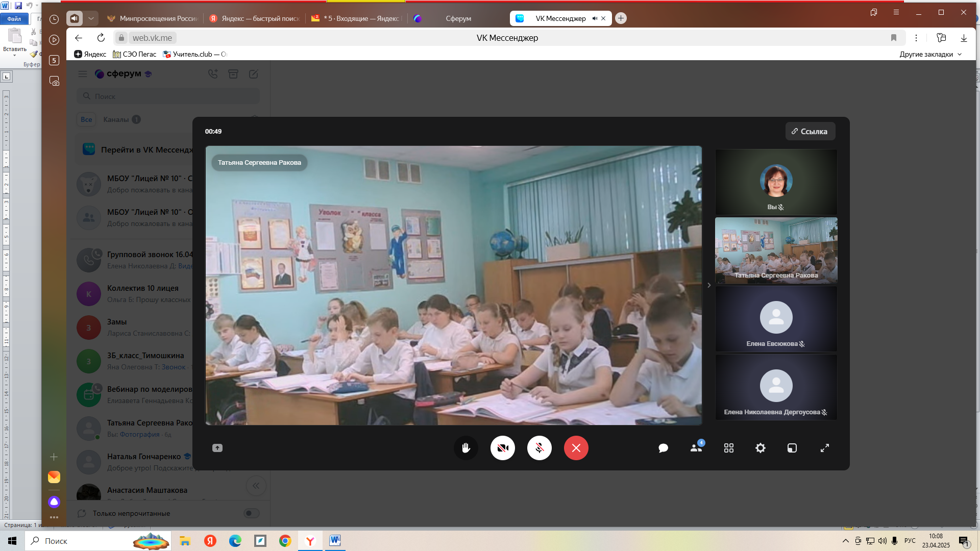Show the call participants list
Viewport: 980px width, 551px height.
[x=696, y=448]
